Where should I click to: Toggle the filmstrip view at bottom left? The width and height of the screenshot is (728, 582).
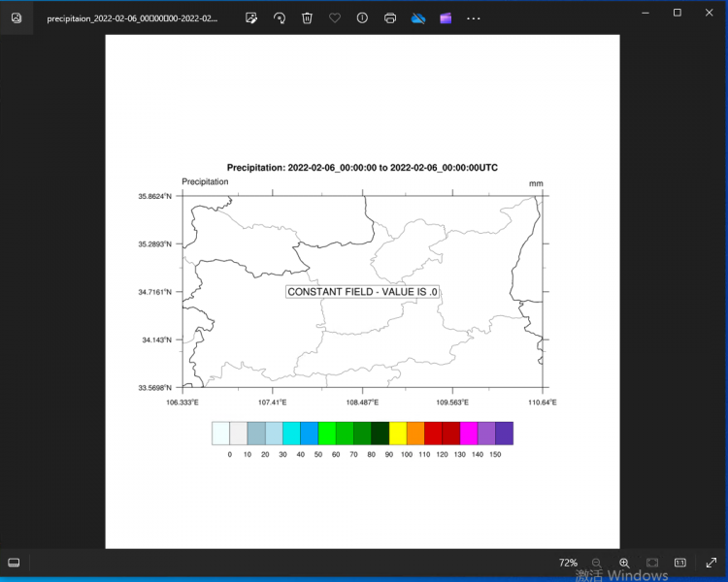15,563
